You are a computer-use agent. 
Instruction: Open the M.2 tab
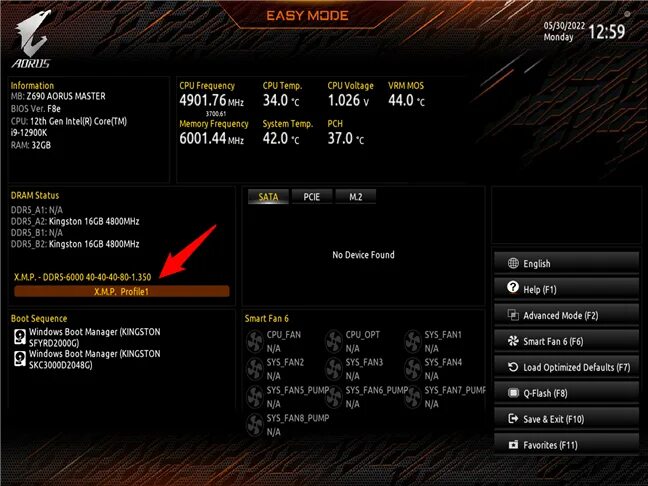point(355,197)
